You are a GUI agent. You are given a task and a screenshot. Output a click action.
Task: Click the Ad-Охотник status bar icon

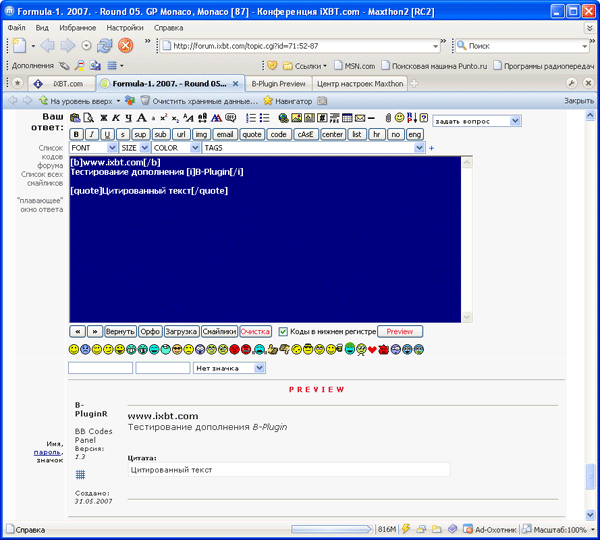[468, 529]
